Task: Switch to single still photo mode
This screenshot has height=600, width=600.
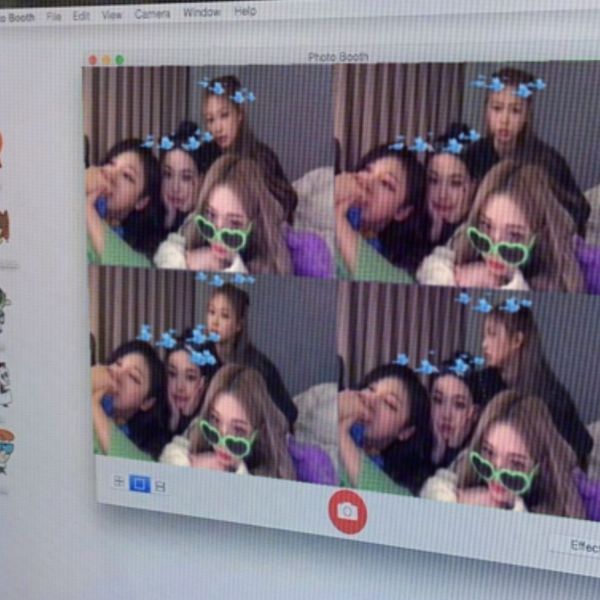Action: (139, 484)
